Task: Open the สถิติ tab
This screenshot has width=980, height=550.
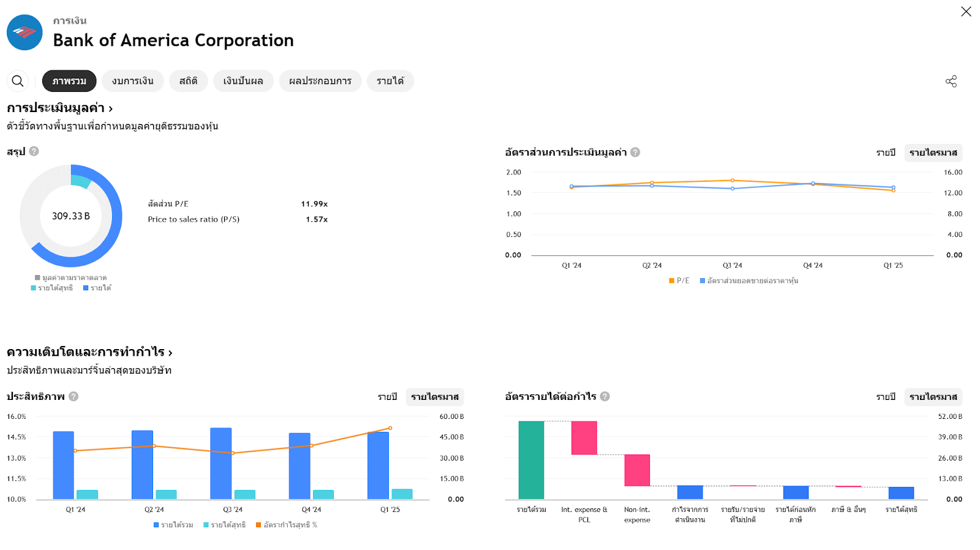Action: point(189,81)
